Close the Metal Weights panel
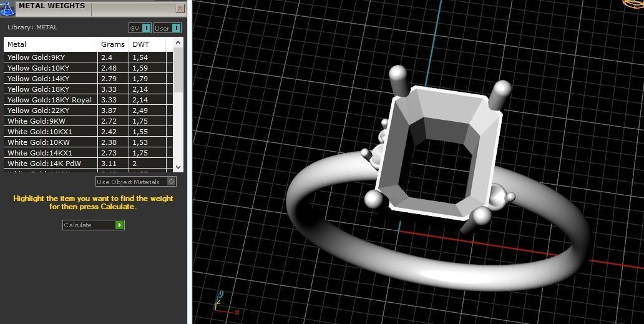This screenshot has width=644, height=324. [180, 8]
